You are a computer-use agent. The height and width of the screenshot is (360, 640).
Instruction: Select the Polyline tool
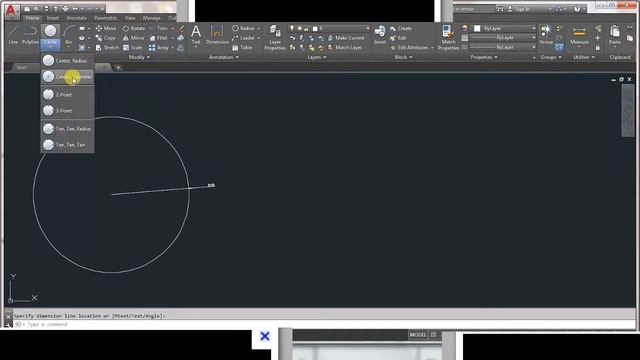pos(30,34)
